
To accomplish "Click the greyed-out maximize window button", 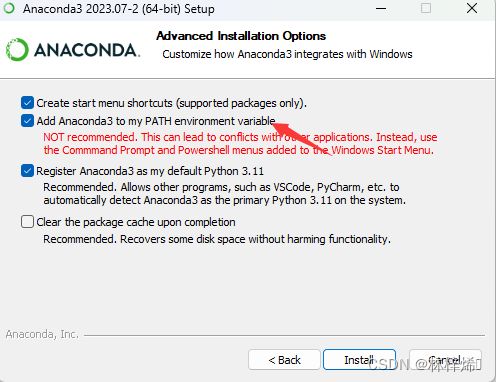I will [x=426, y=8].
